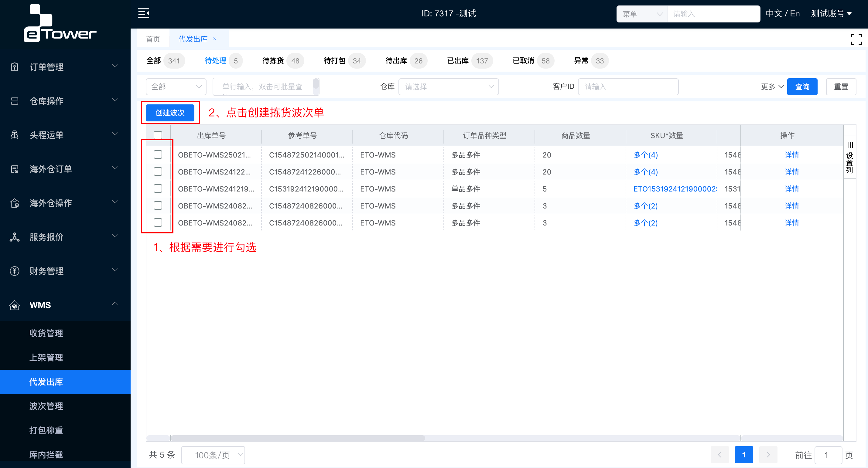This screenshot has width=868, height=468.
Task: Click the 订单管理 sidebar icon
Action: (x=15, y=67)
